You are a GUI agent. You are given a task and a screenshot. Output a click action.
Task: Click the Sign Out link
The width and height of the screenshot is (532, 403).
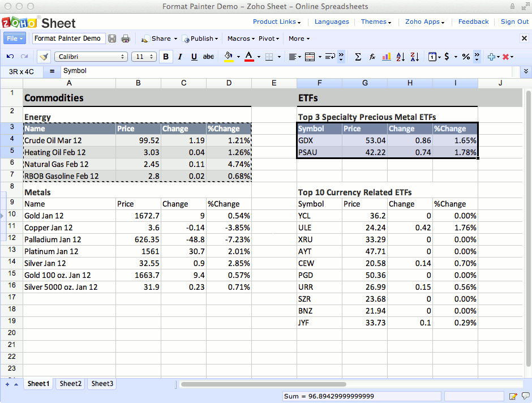514,22
